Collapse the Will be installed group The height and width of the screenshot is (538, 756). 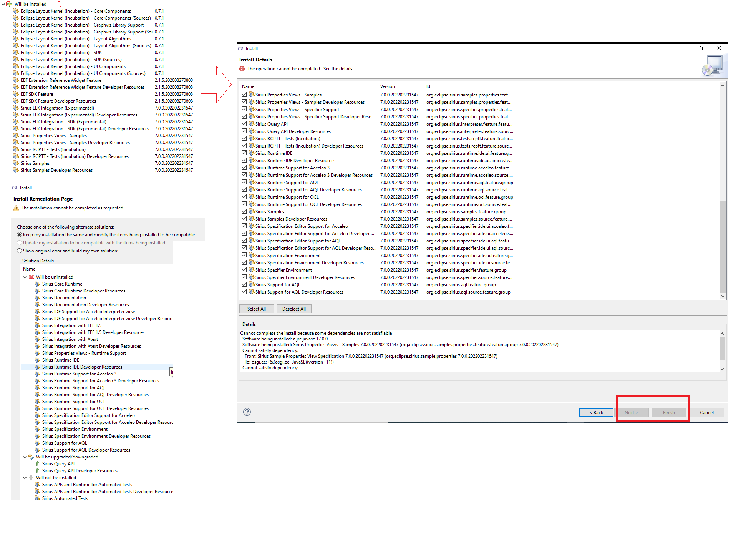3,4
